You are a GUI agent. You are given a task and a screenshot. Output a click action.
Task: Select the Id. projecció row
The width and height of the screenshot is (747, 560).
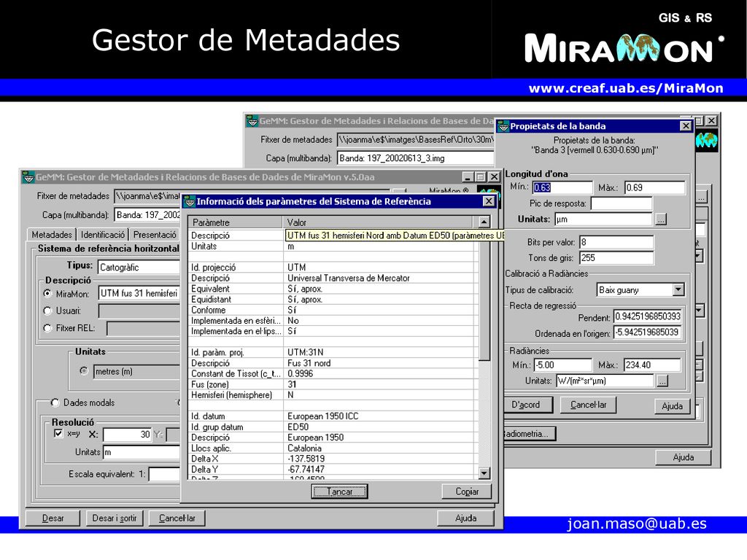click(333, 268)
